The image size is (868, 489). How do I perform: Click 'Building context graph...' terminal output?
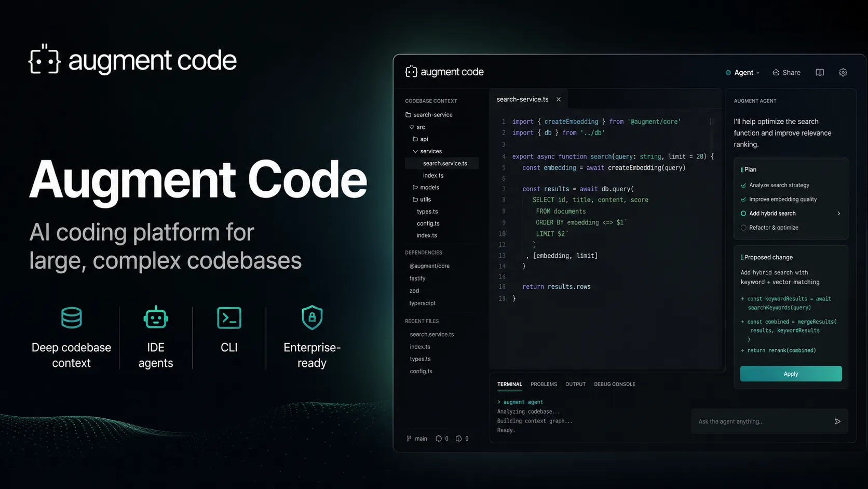click(x=535, y=421)
